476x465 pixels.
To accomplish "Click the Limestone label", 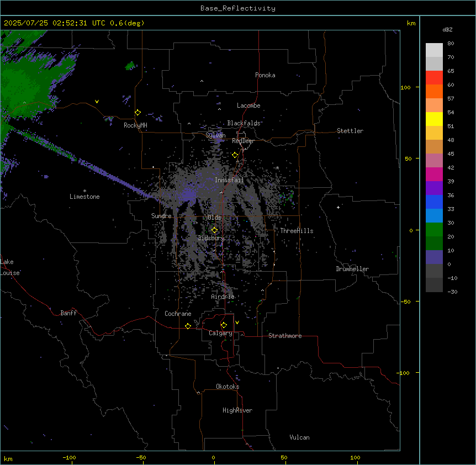I will [84, 197].
